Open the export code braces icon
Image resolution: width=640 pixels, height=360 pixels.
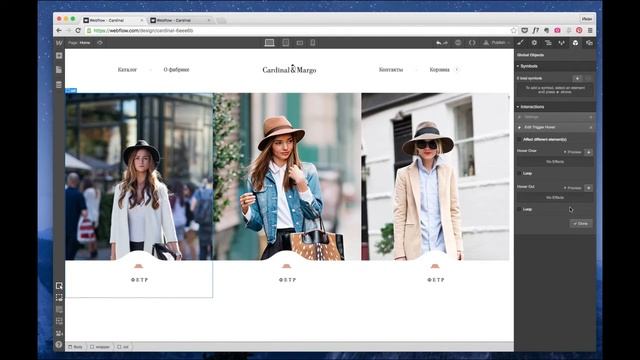click(472, 43)
